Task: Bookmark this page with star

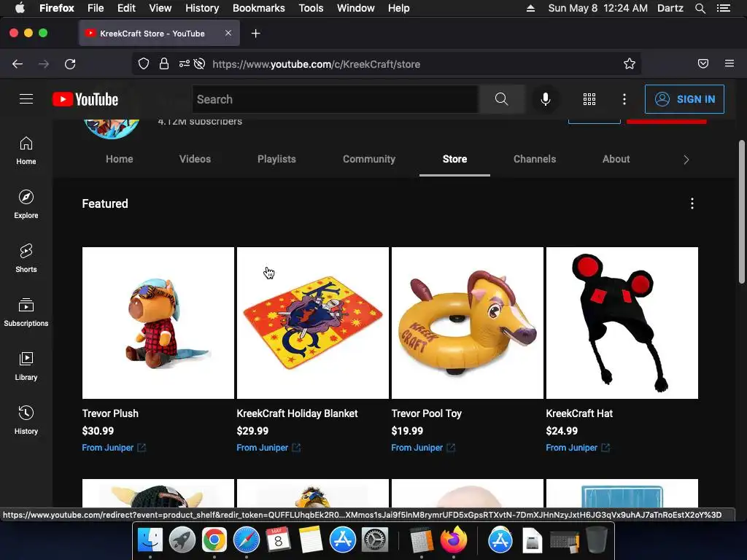Action: pos(630,64)
